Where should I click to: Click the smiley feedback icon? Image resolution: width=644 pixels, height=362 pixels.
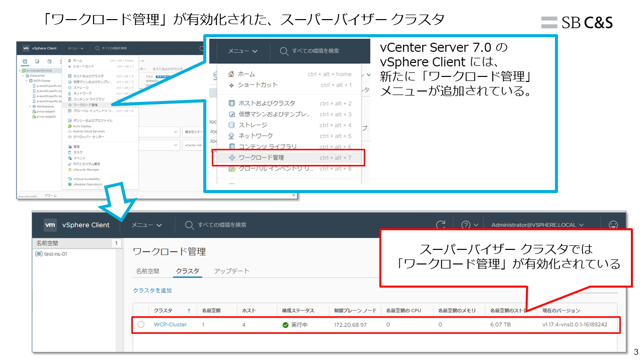(x=613, y=225)
